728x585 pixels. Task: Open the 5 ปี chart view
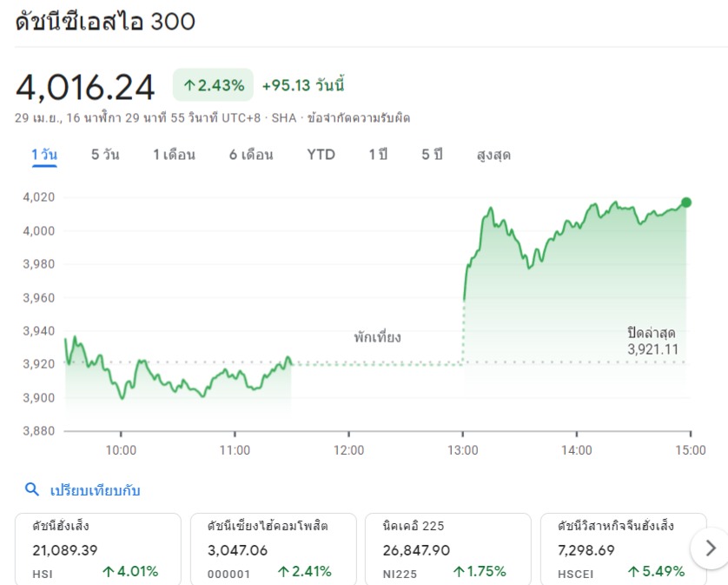pos(432,156)
